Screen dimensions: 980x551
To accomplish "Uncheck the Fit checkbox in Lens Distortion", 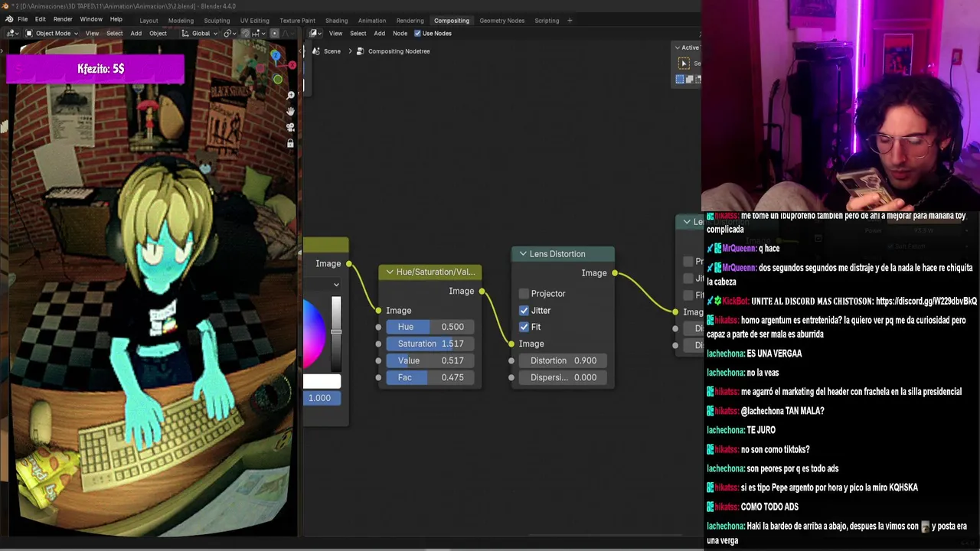I will [524, 328].
